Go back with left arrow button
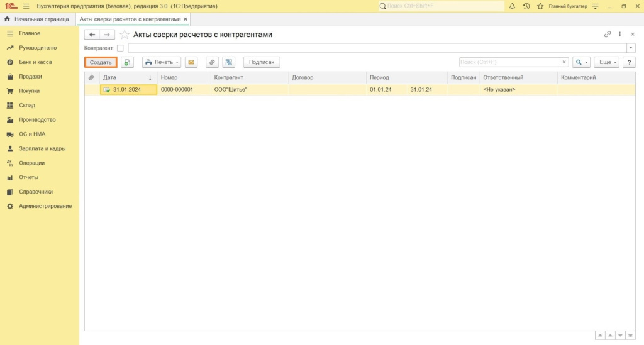Viewport: 644px width, 345px height. point(92,35)
